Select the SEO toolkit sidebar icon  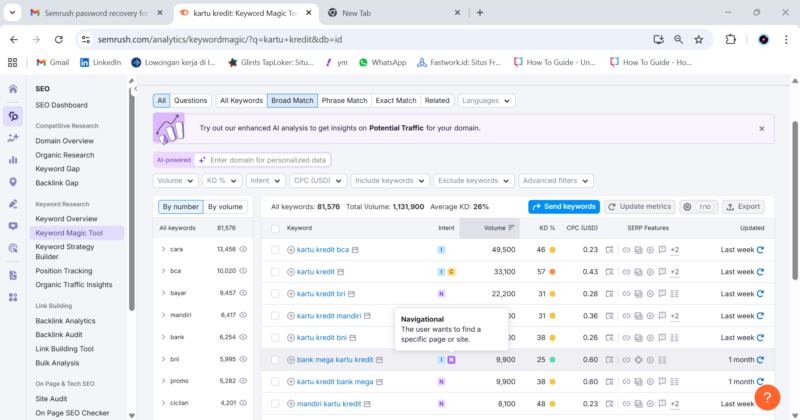pyautogui.click(x=13, y=116)
